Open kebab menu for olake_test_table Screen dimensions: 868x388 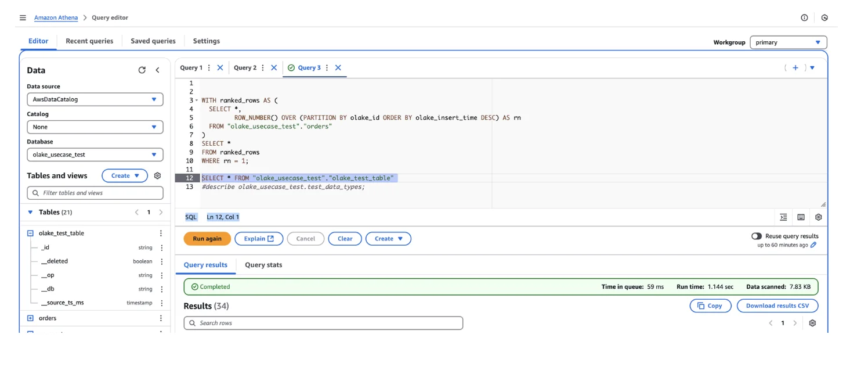coord(161,233)
